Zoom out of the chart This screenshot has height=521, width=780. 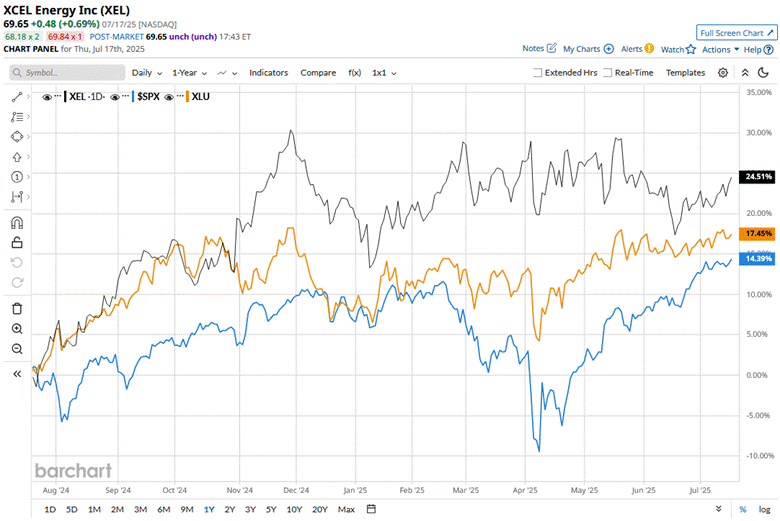click(17, 349)
